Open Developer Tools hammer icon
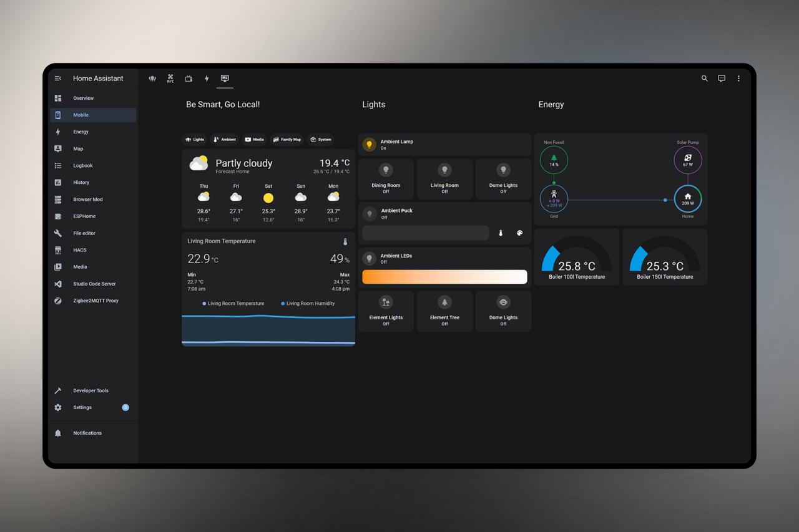Screen dimensions: 799x532 point(58,390)
